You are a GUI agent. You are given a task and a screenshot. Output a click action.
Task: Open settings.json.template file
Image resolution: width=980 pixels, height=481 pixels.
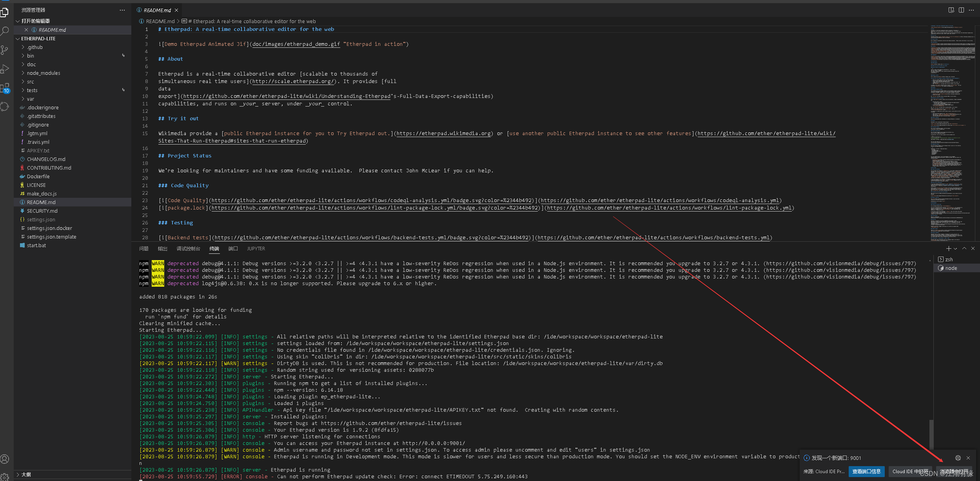(x=73, y=237)
